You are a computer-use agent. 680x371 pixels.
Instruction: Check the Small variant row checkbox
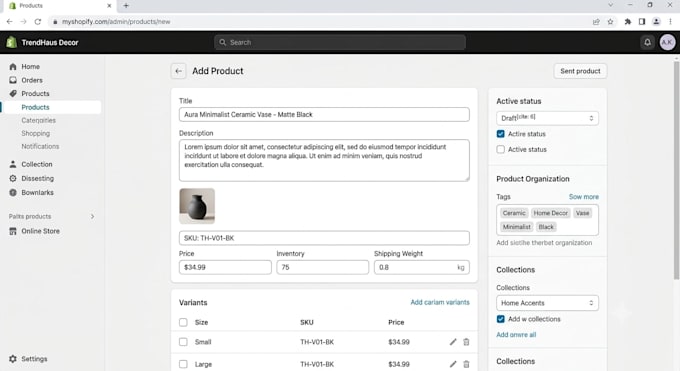tap(183, 342)
